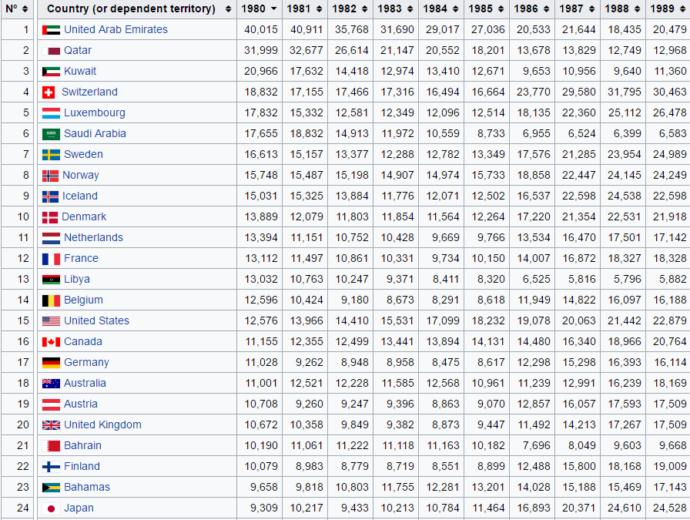Open the Qatar country link
690x520 pixels.
[x=77, y=50]
